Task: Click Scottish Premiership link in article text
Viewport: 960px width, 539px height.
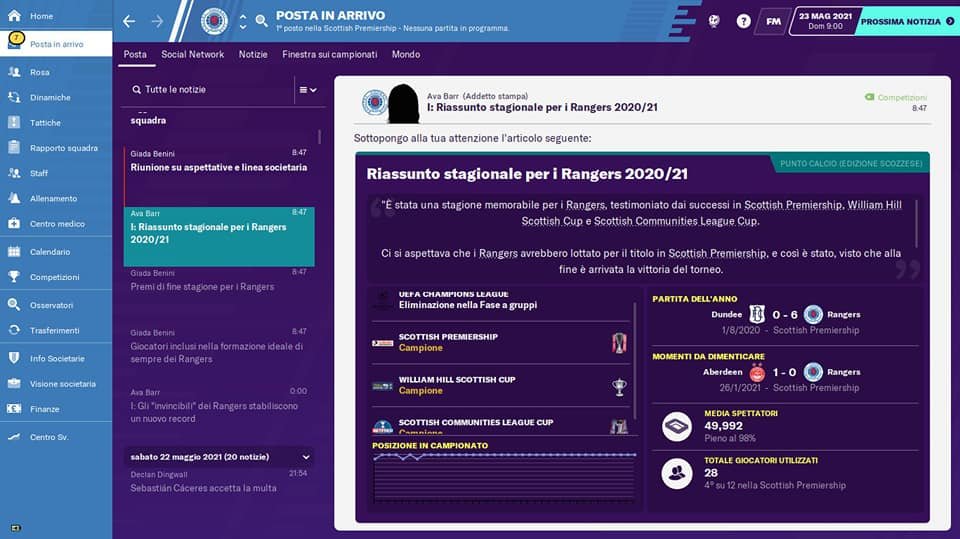Action: click(x=717, y=253)
